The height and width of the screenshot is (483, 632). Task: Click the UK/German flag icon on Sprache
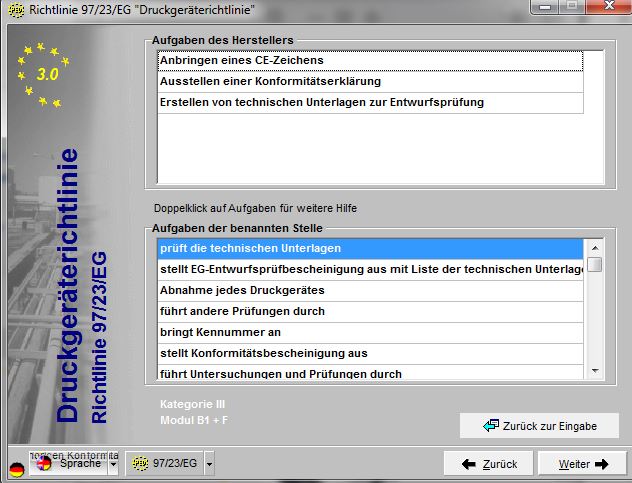(x=44, y=463)
